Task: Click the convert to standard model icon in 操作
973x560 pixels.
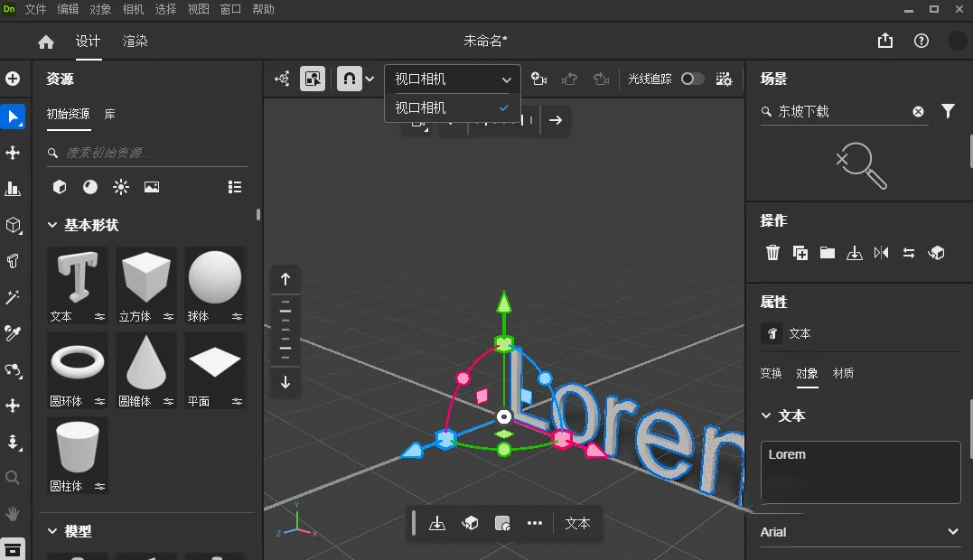Action: 936,252
